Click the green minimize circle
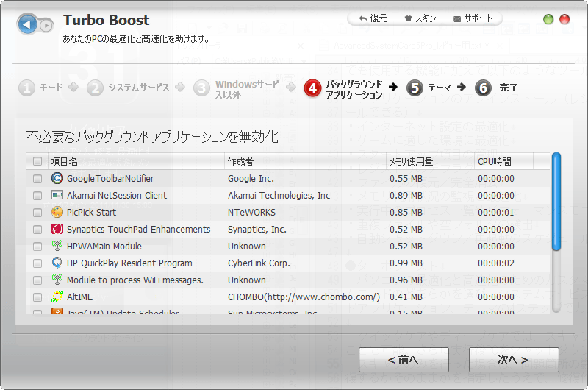588x390 pixels. [x=548, y=19]
